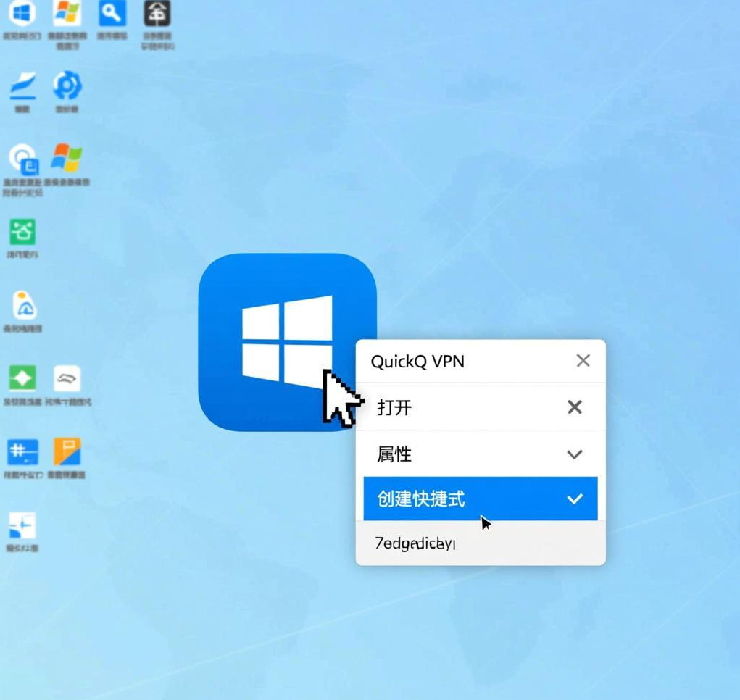Click the green icon with white diamond
Screen dimensions: 740x700
(22, 378)
